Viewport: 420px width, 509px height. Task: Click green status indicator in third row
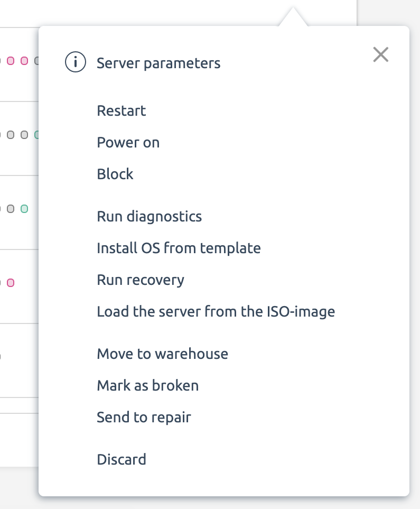click(x=24, y=209)
